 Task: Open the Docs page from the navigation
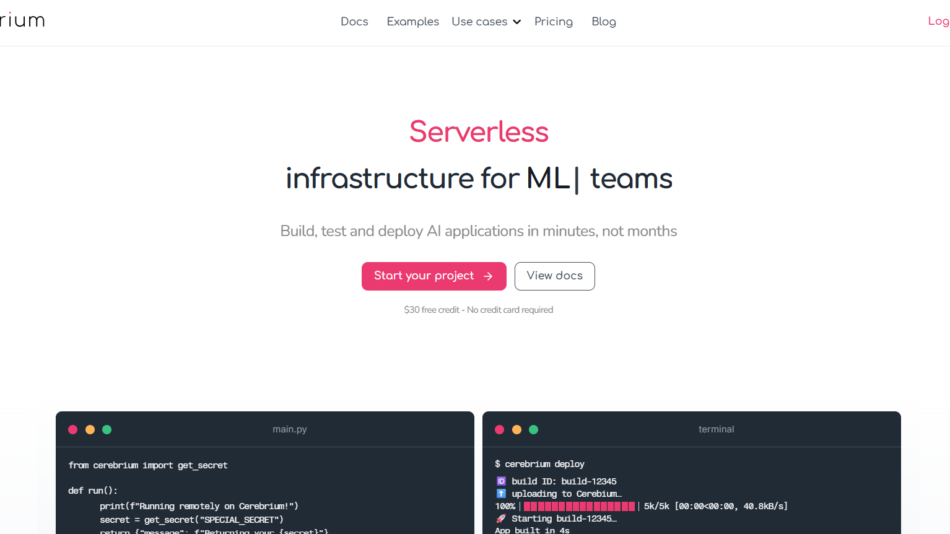354,22
